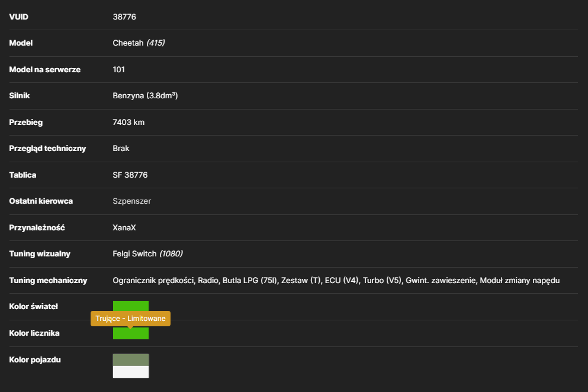Select the olive-green vehicle color swatch

(x=130, y=360)
